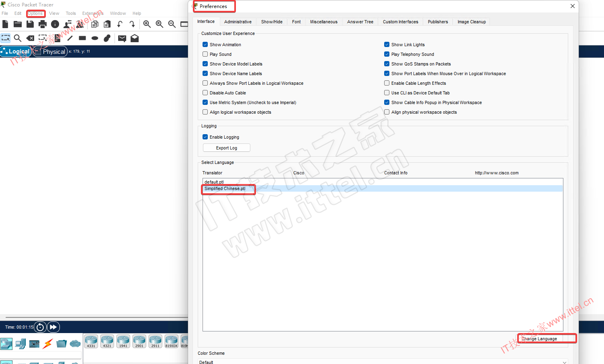Check Use CLI as Device Default Tab
Viewport: 604px width, 364px height.
pos(387,93)
